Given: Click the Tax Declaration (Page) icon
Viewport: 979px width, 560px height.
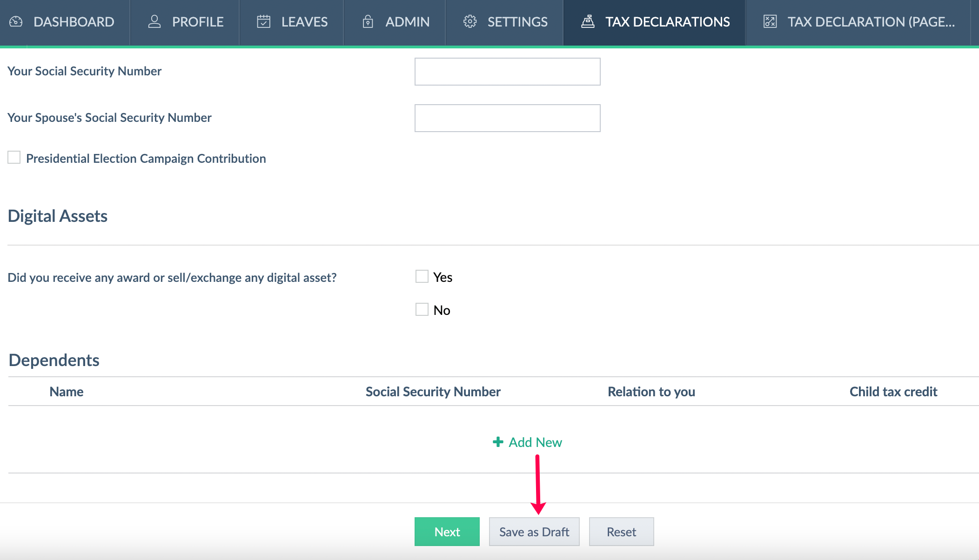Looking at the screenshot, I should [x=770, y=22].
